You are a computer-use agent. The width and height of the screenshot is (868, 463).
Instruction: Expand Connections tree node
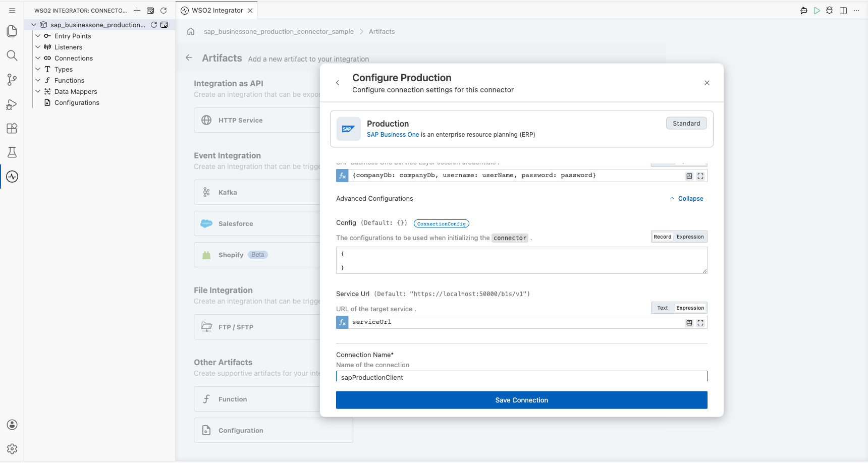click(x=38, y=58)
